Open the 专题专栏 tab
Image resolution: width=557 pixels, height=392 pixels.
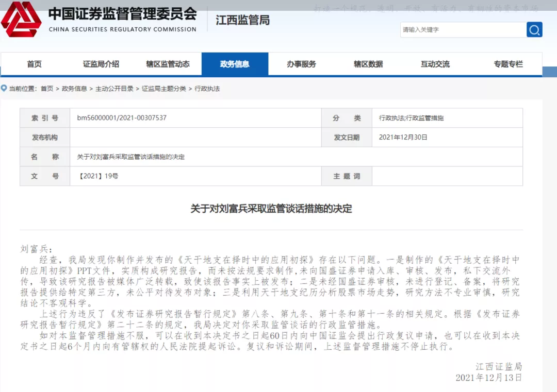click(508, 64)
